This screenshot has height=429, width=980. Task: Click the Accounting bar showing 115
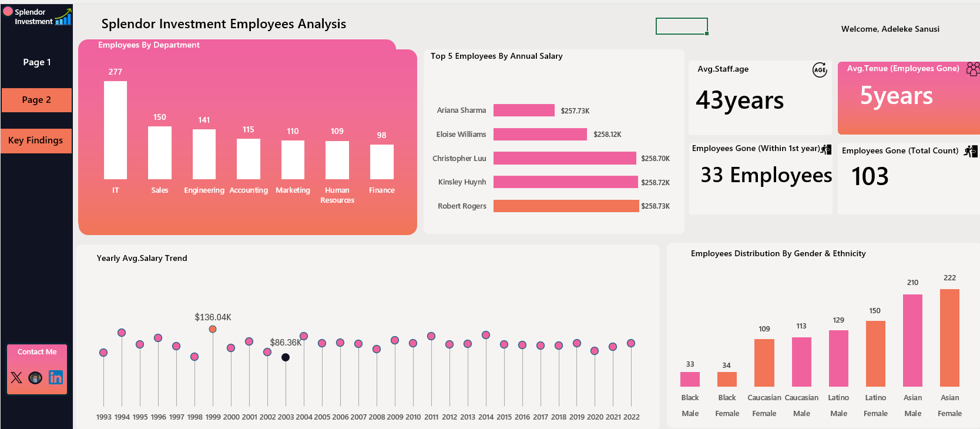point(249,159)
